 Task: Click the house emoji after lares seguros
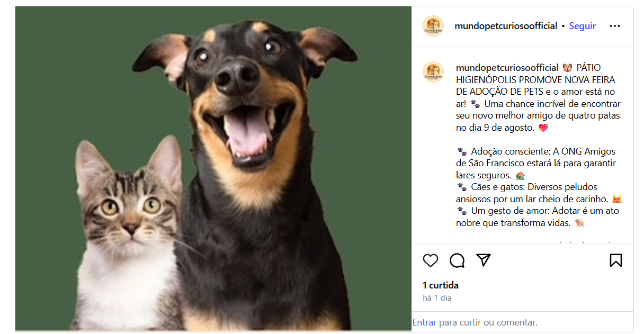(520, 175)
